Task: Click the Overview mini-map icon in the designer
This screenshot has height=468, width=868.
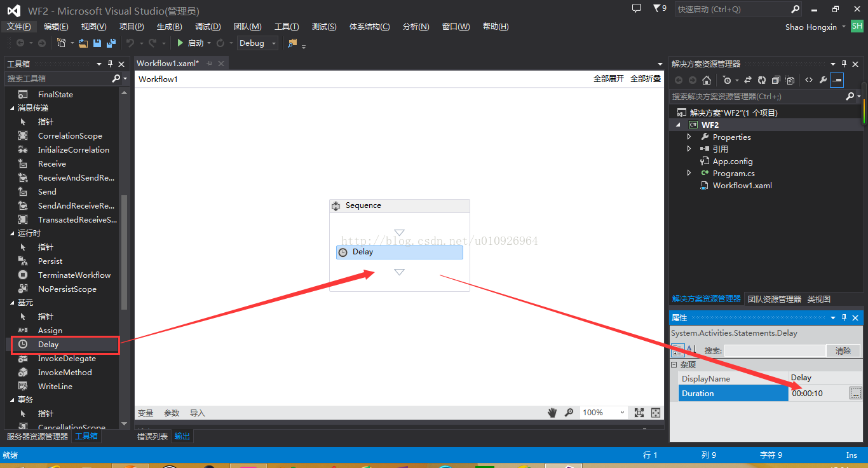Action: click(656, 413)
